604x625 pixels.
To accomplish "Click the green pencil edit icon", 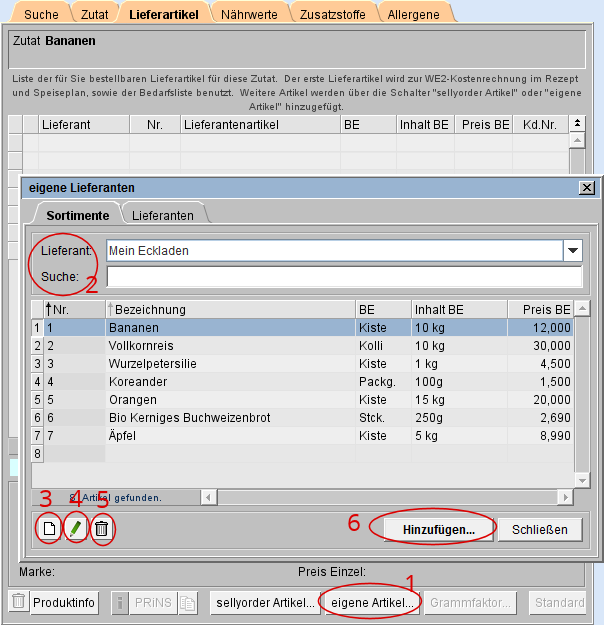I will (74, 529).
